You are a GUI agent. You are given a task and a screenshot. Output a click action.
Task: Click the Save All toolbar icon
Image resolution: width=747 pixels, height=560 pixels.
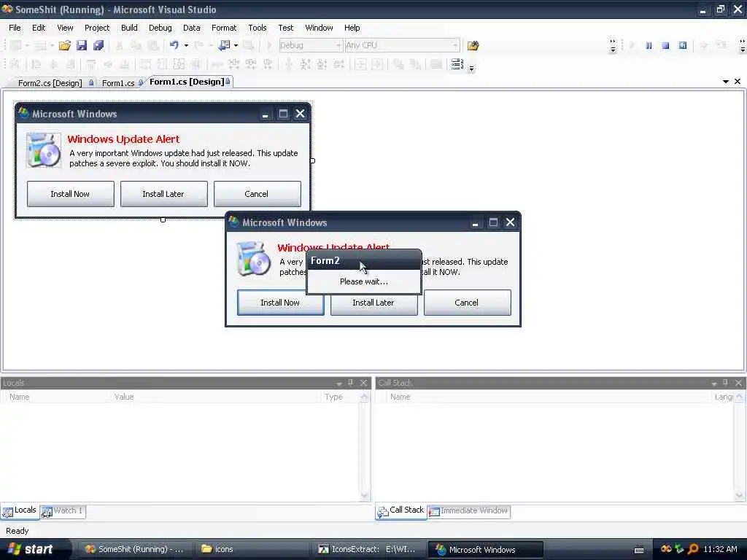(x=98, y=45)
